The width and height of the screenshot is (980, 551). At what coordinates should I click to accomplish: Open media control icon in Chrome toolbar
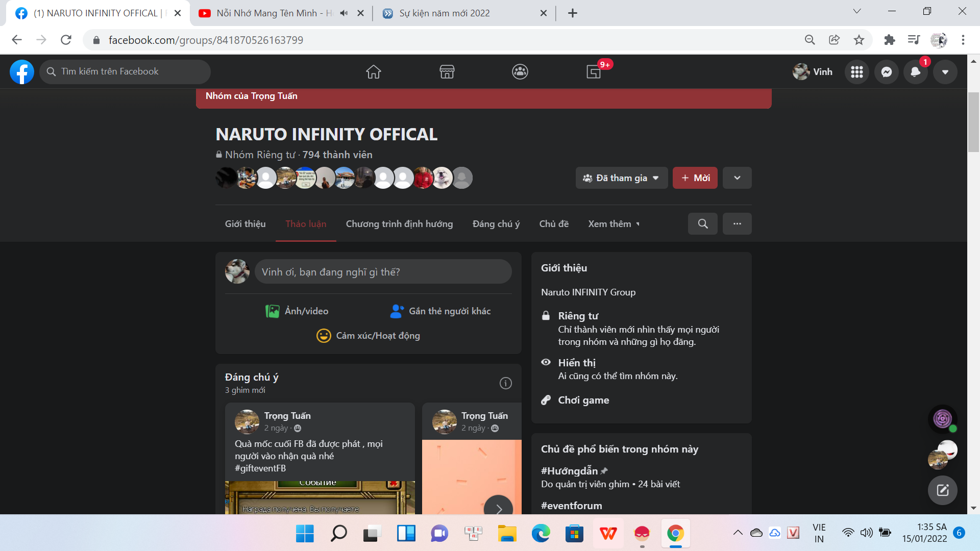[x=914, y=40]
